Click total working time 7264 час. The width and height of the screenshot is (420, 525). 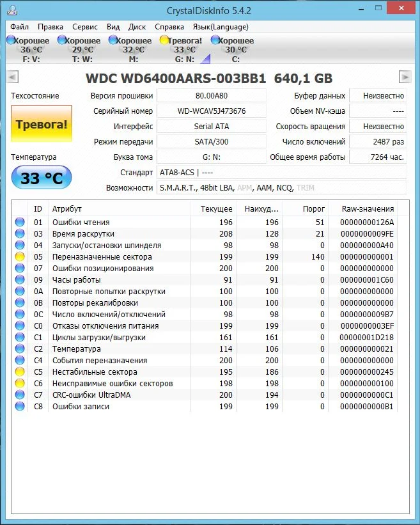point(378,157)
